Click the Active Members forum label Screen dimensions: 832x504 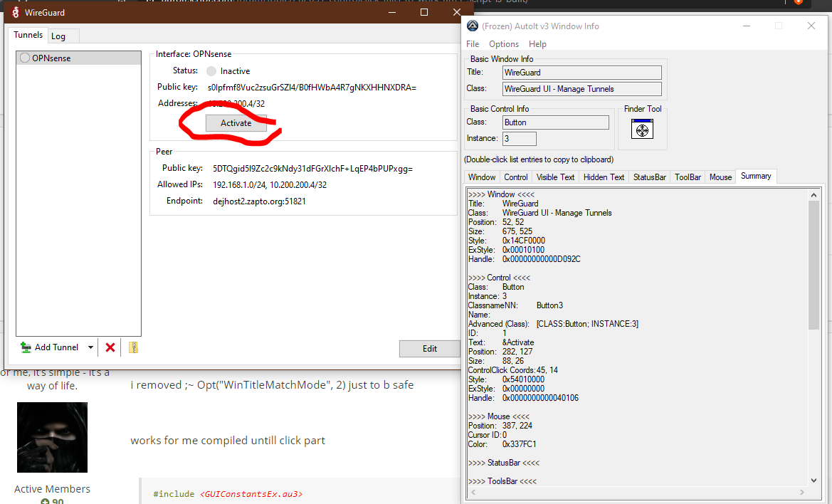tap(52, 489)
